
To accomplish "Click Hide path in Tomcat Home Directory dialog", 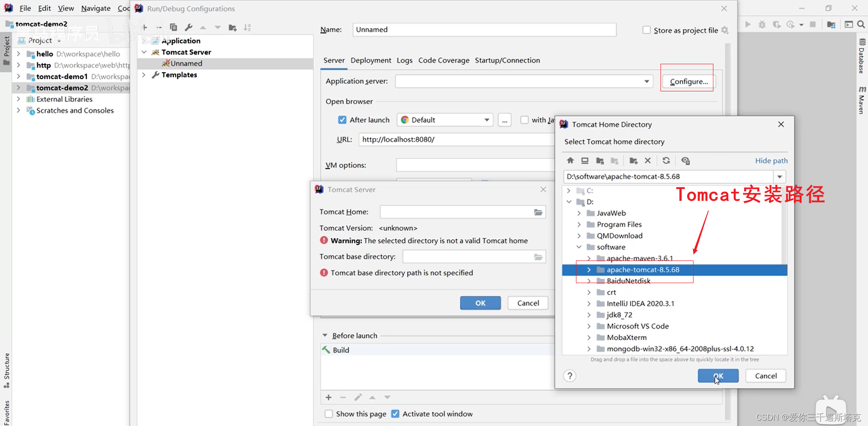I will 771,161.
